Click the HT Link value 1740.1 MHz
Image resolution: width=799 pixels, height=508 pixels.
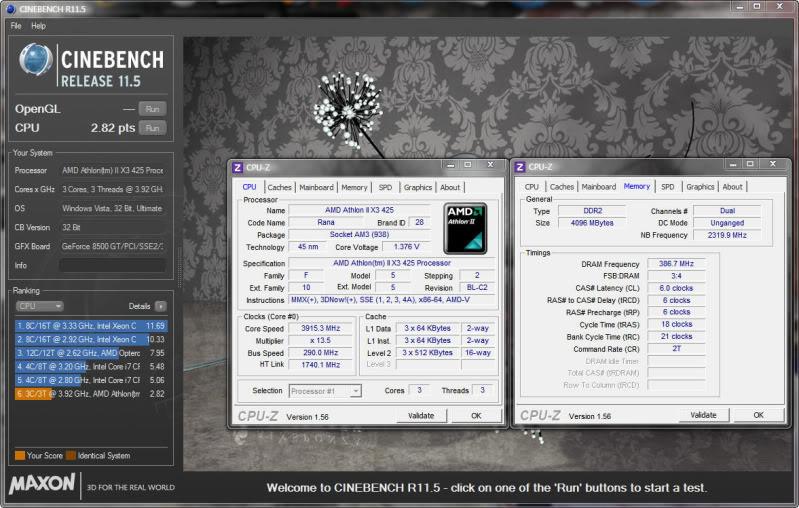[321, 365]
